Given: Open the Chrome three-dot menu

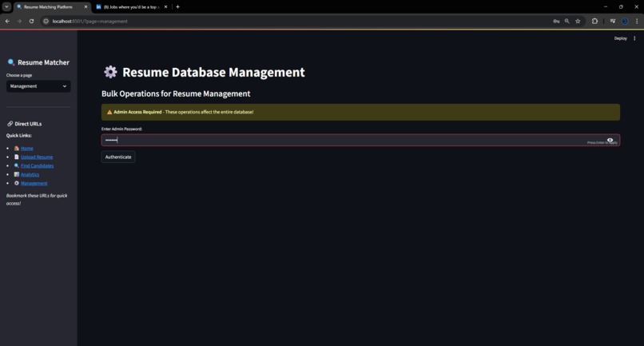Looking at the screenshot, I should click(x=637, y=22).
